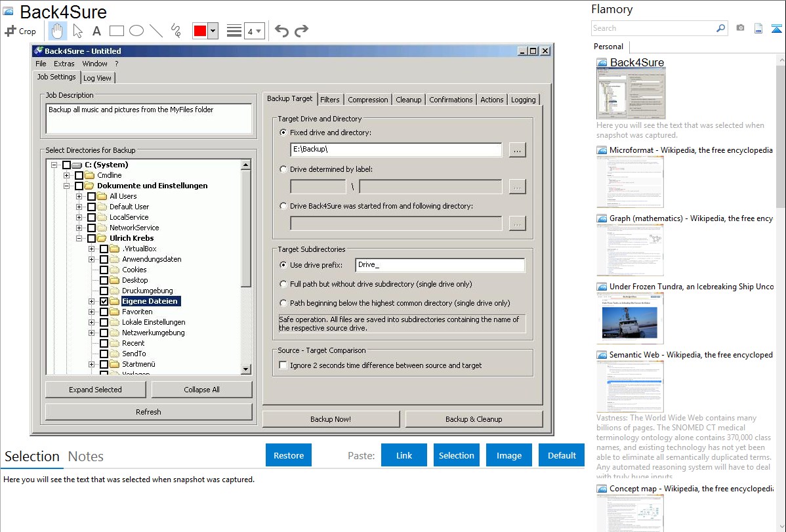Take a snapshot with camera icon
This screenshot has width=786, height=532.
click(x=740, y=28)
